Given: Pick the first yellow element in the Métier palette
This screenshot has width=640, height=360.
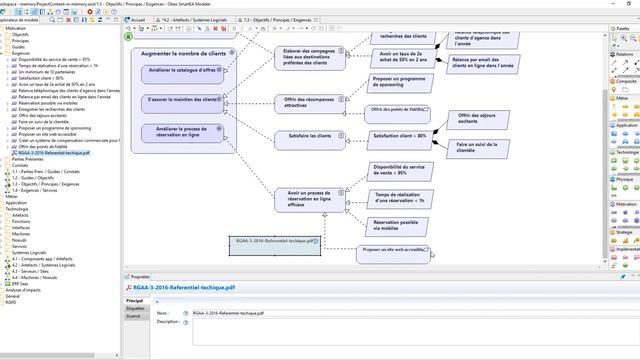Looking at the screenshot, I should (x=613, y=107).
